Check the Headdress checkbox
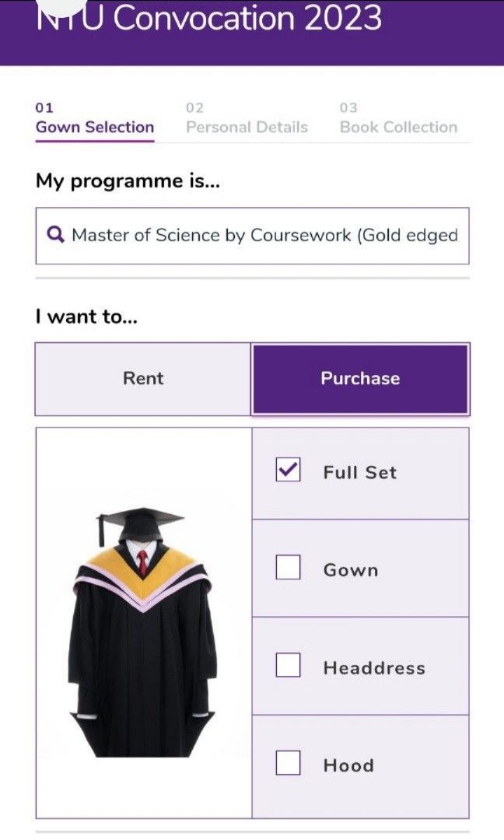The image size is (504, 840). coord(288,667)
